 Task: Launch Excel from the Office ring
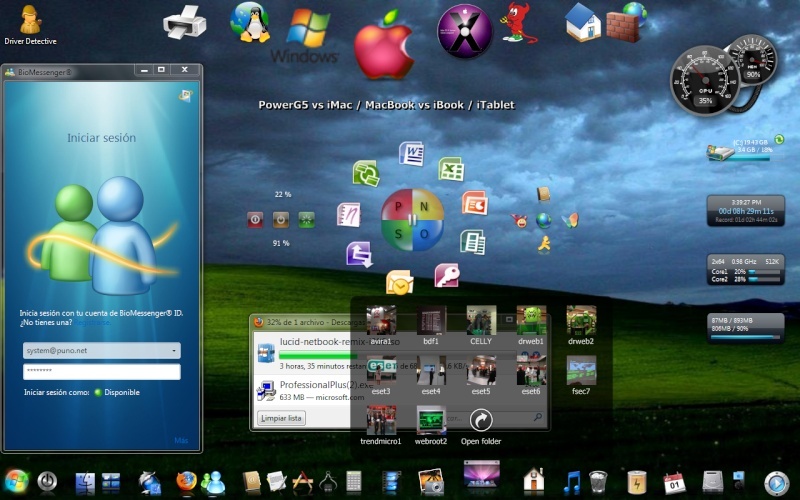point(451,169)
